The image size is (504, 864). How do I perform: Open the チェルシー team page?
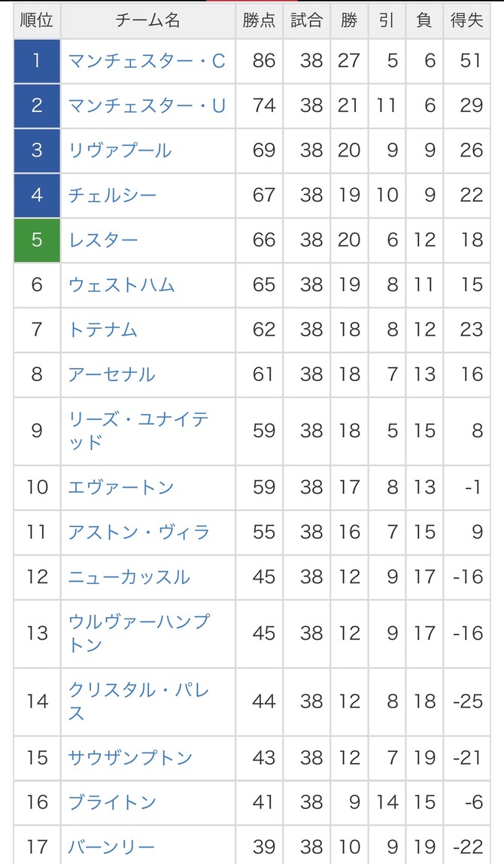[x=112, y=195]
